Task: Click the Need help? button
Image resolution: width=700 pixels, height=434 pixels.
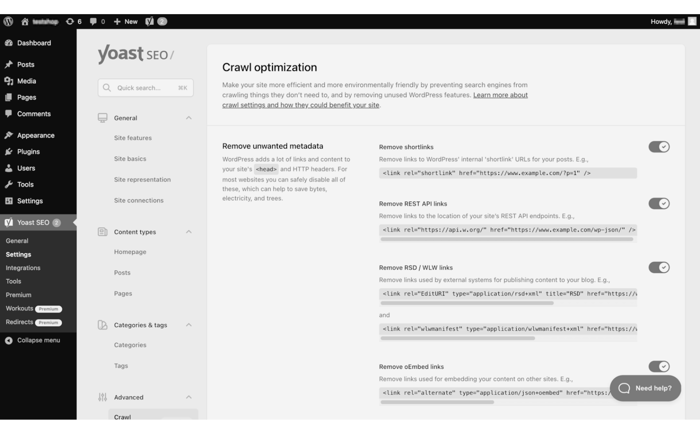Action: point(645,388)
